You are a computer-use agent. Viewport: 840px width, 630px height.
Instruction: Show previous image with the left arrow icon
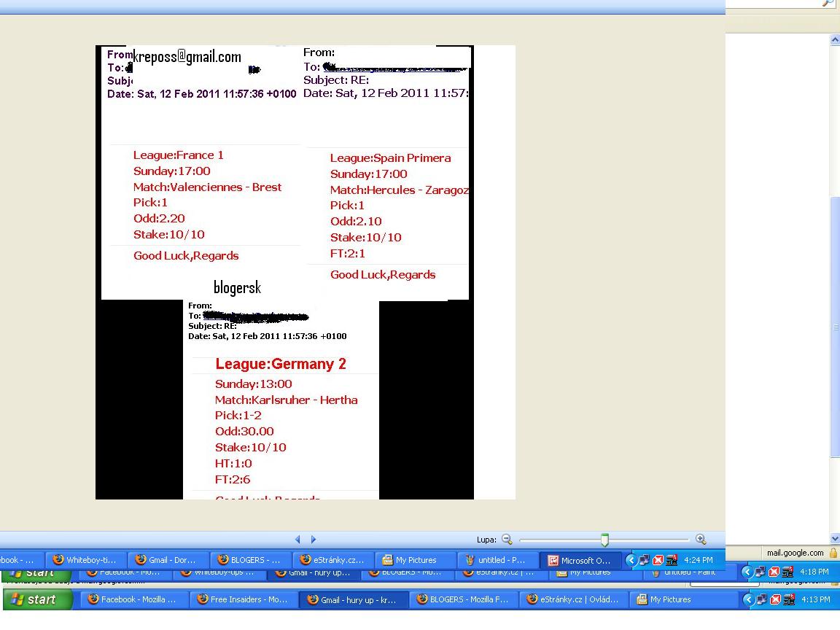click(x=297, y=539)
